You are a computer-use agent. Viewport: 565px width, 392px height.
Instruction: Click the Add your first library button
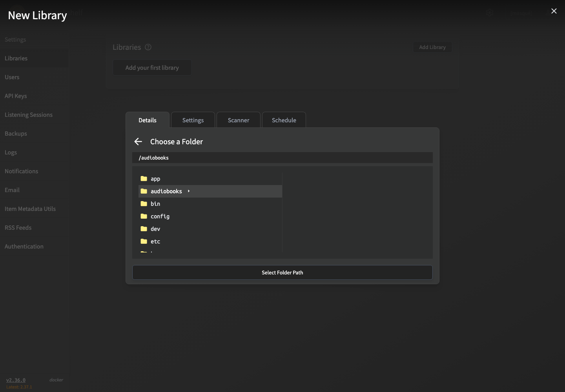coord(152,67)
